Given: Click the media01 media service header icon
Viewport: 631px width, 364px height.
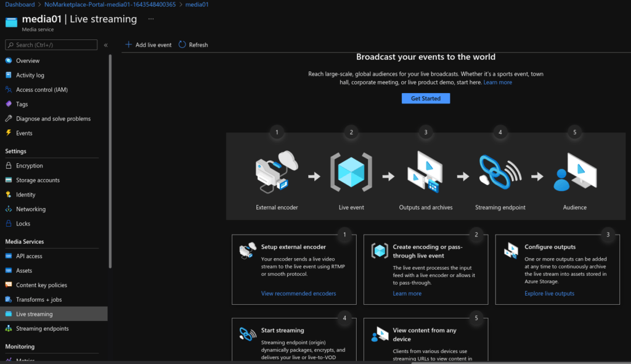Looking at the screenshot, I should 11,23.
